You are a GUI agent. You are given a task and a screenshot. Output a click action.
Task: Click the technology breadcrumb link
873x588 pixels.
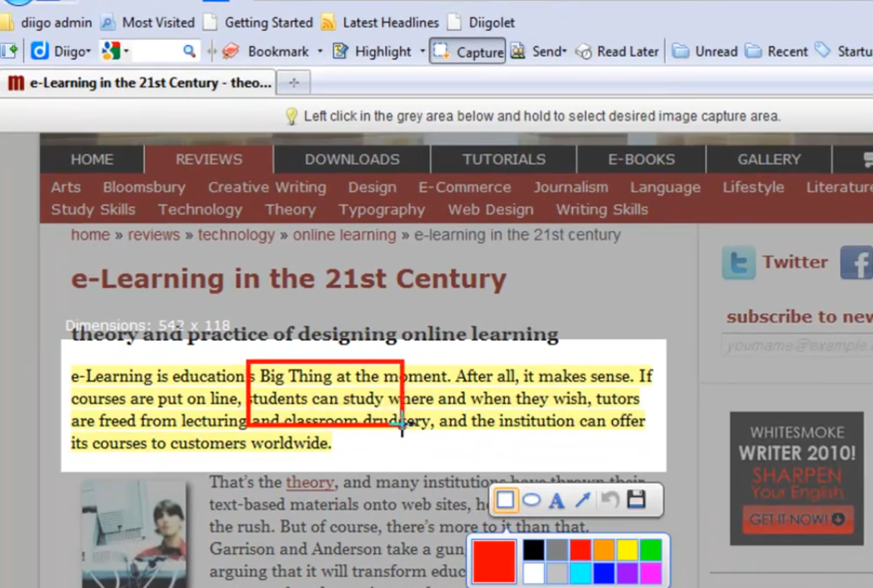coord(236,235)
